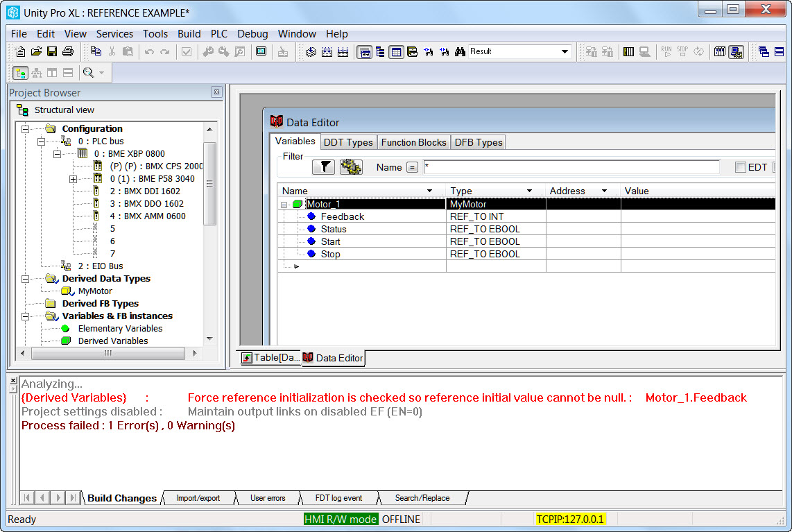The width and height of the screenshot is (792, 532).
Task: Click the binoculars search icon
Action: click(x=460, y=51)
